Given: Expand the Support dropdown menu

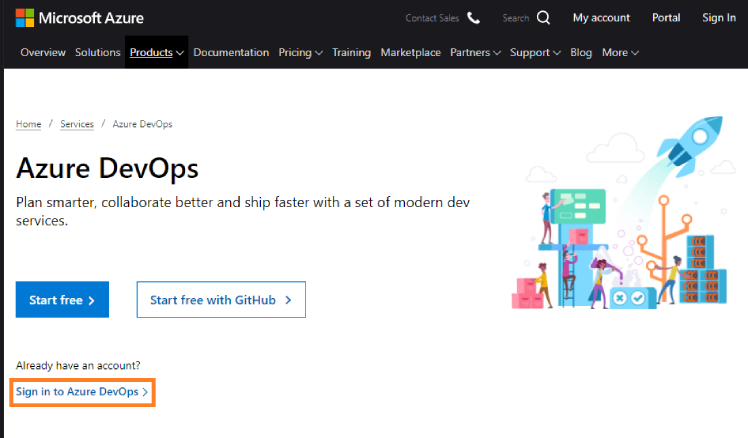Looking at the screenshot, I should point(535,52).
